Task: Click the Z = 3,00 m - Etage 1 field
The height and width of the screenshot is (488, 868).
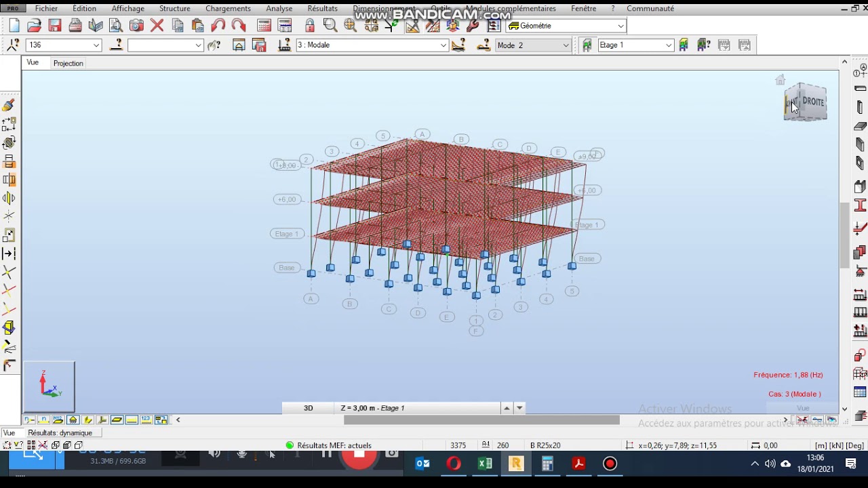Action: click(417, 408)
